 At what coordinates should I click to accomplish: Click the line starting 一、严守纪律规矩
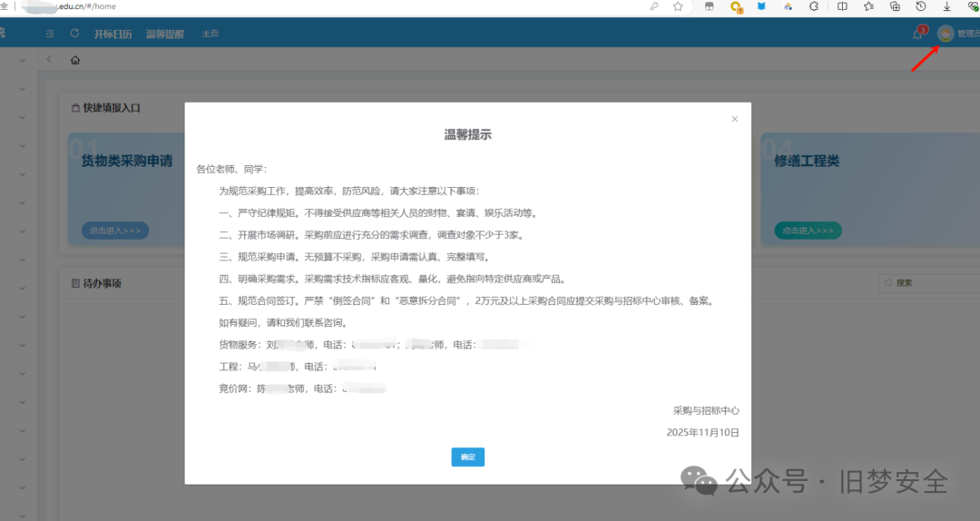[x=378, y=212]
